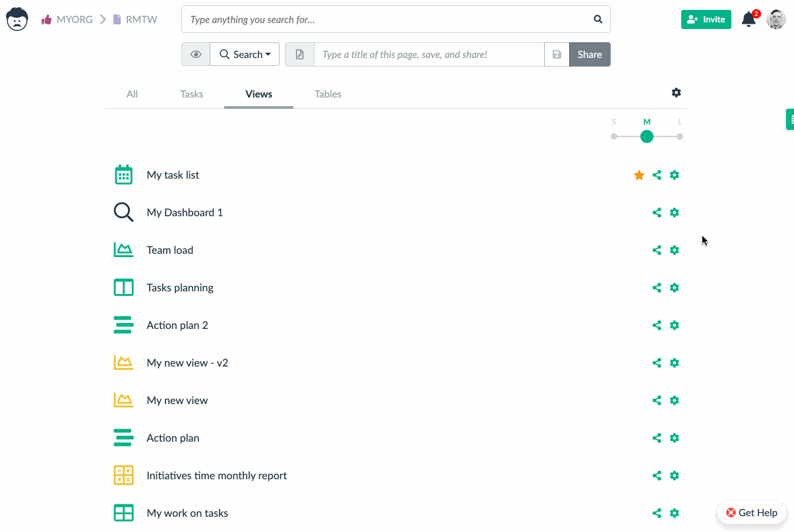Share the Tasks planning view
This screenshot has height=532, width=794.
(x=657, y=287)
